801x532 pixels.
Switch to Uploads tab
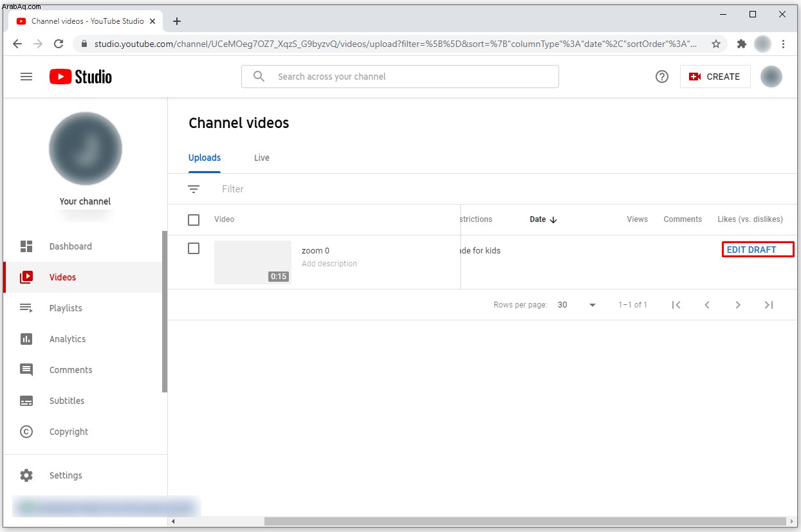click(x=205, y=158)
